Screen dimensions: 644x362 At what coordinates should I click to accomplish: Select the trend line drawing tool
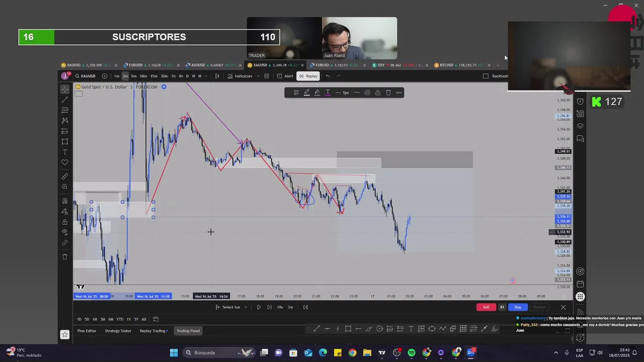65,100
